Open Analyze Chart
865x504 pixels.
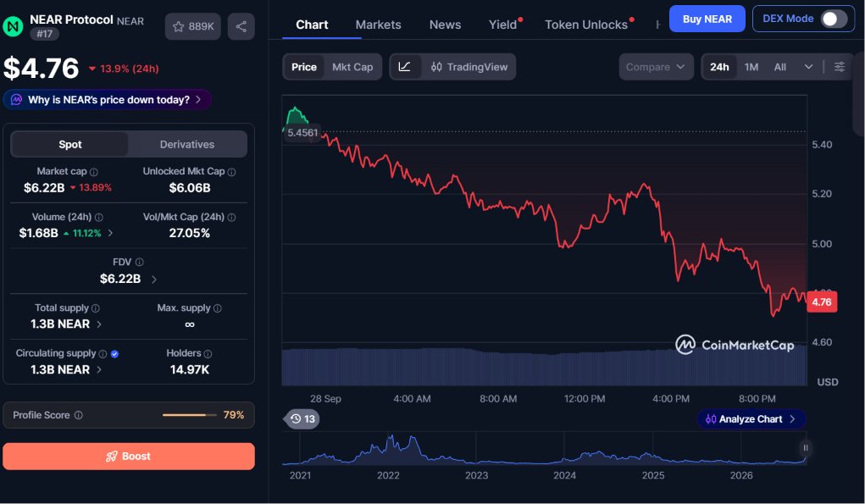[x=751, y=419]
